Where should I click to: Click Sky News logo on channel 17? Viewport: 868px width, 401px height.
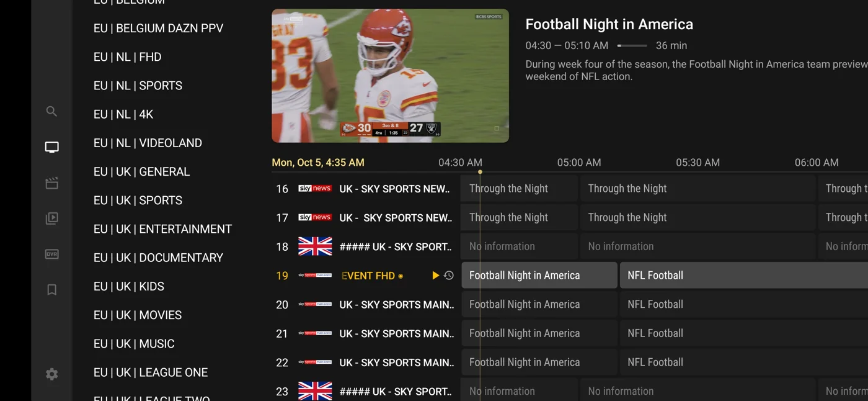coord(315,217)
